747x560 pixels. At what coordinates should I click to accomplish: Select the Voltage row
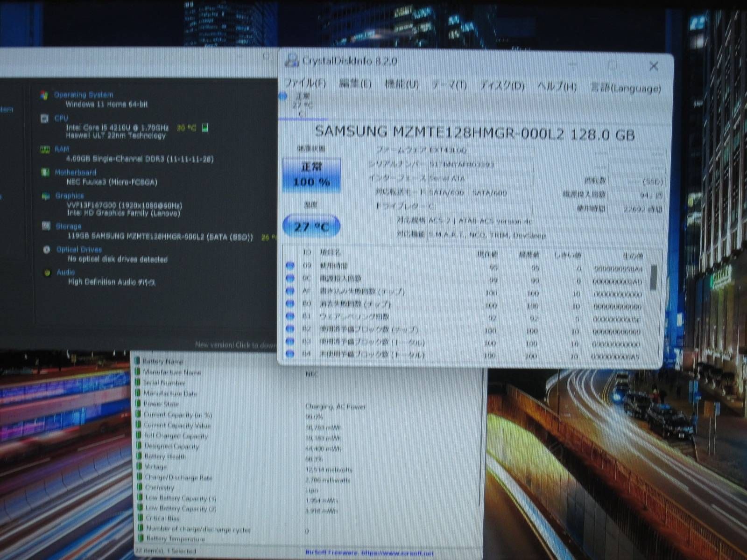click(x=308, y=467)
